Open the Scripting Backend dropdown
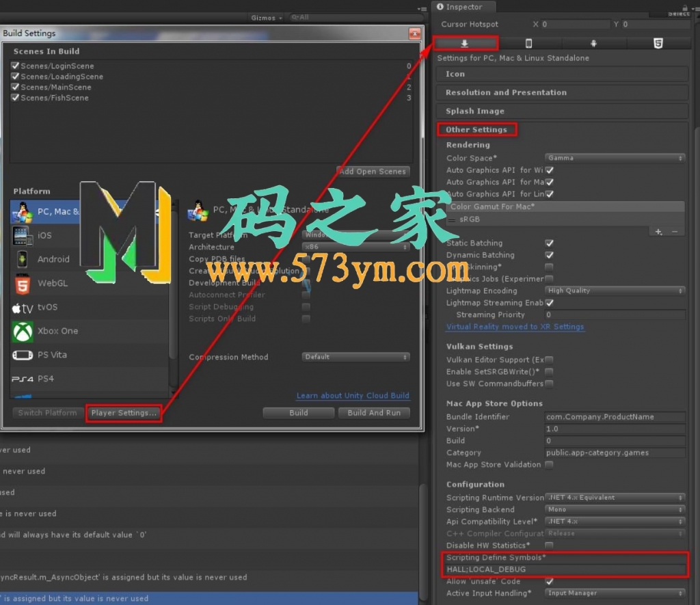Screen dimensions: 700x605 coord(615,509)
